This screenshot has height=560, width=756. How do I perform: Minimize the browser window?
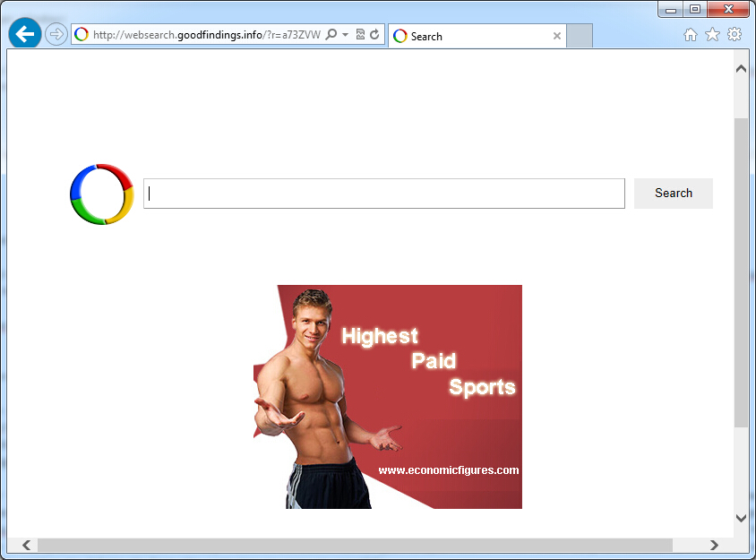click(x=671, y=10)
